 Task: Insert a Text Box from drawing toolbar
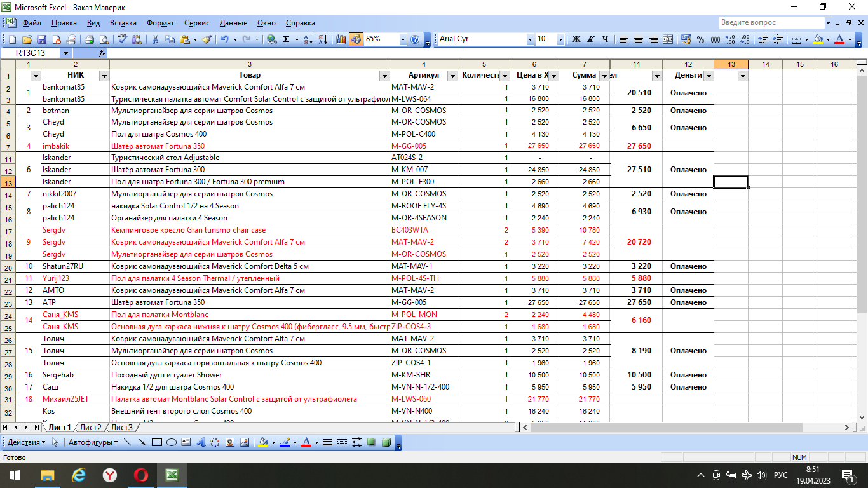tap(186, 442)
